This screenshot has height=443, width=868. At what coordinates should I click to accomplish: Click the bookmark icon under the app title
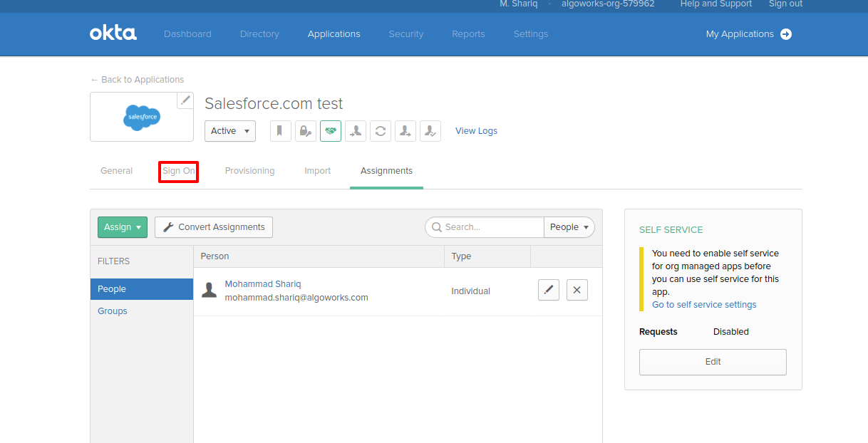281,131
